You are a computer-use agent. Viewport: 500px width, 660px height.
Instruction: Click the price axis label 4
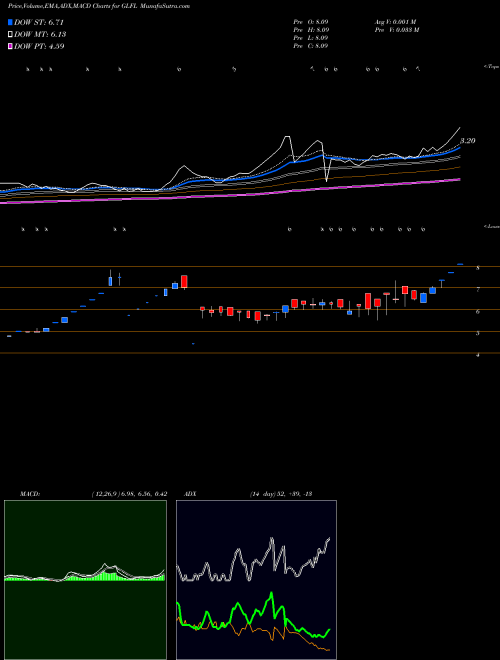(478, 355)
